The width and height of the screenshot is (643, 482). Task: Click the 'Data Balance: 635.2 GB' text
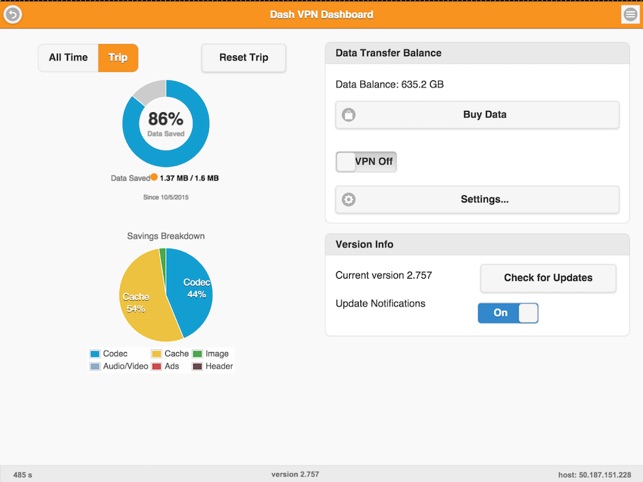coord(390,85)
